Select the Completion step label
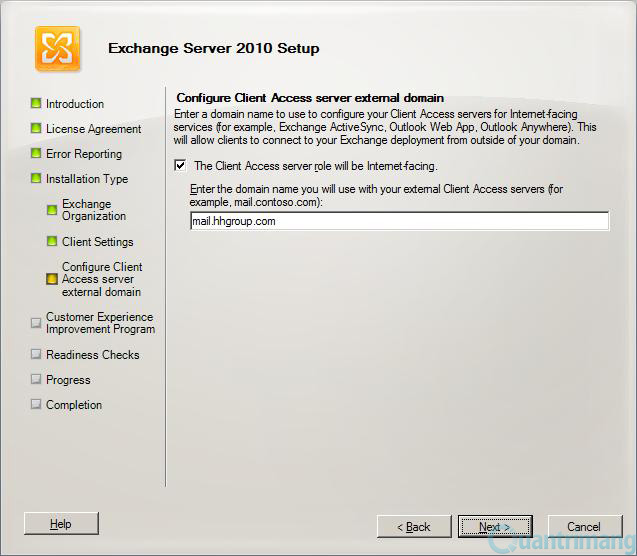Screen dimensions: 637x556 (74, 405)
